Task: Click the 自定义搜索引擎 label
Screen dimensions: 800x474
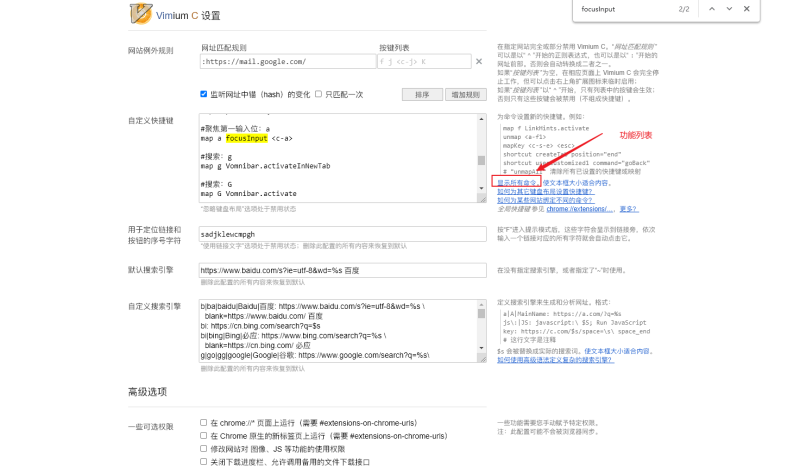Action: click(154, 306)
